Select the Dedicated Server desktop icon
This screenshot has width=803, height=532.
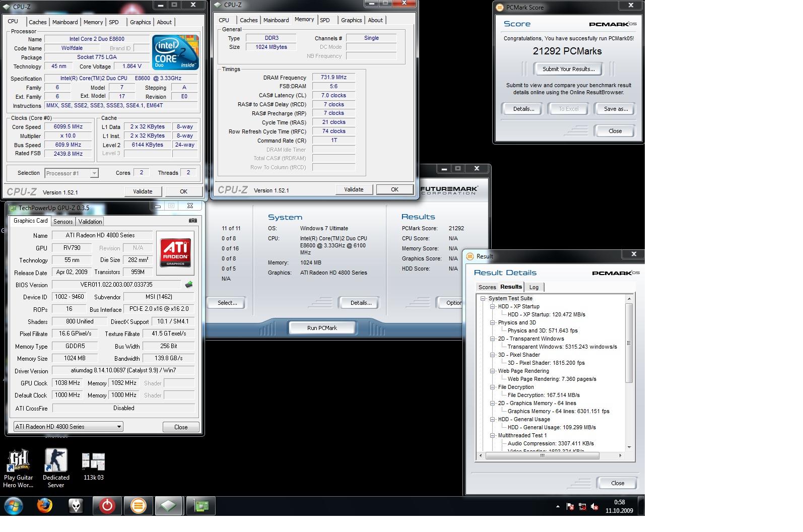[56, 469]
